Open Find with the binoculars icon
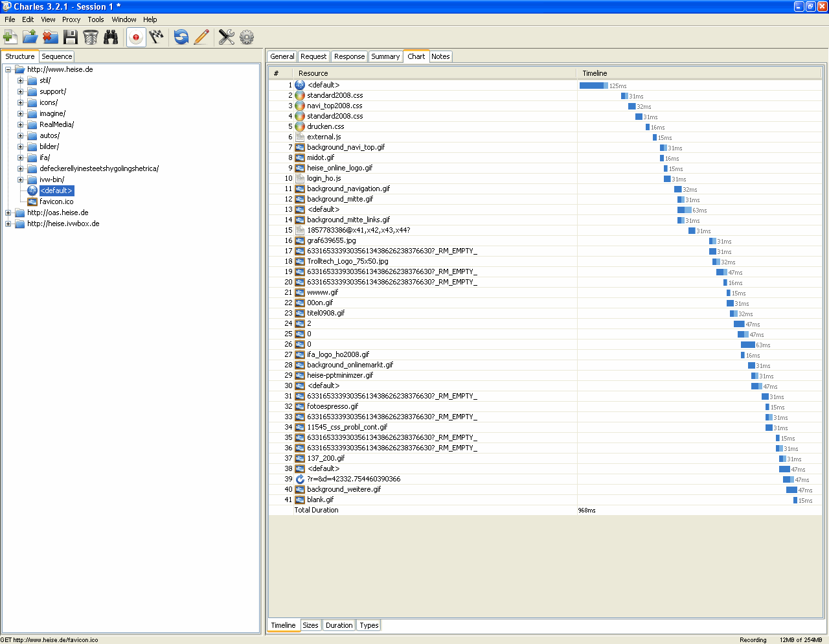This screenshot has width=829, height=644. pyautogui.click(x=111, y=37)
